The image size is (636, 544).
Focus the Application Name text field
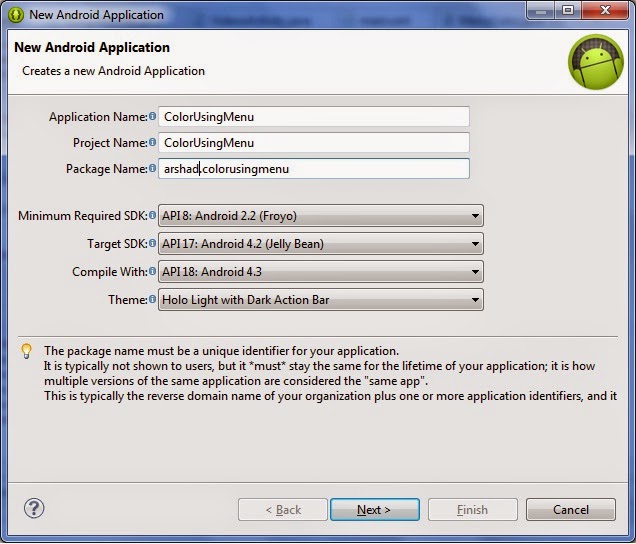(x=313, y=117)
